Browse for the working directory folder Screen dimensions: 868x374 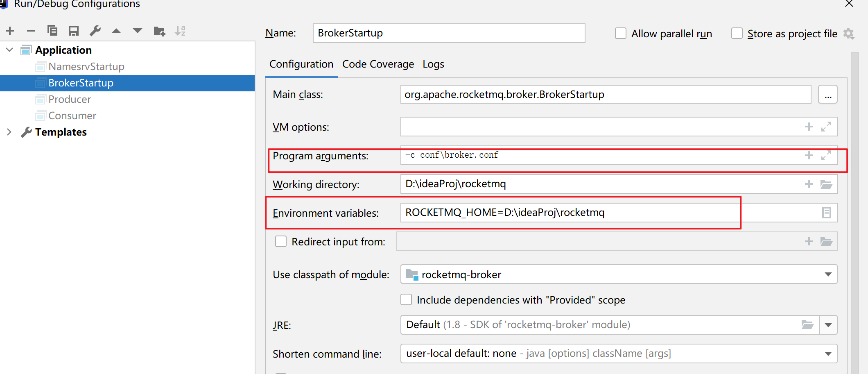tap(826, 184)
